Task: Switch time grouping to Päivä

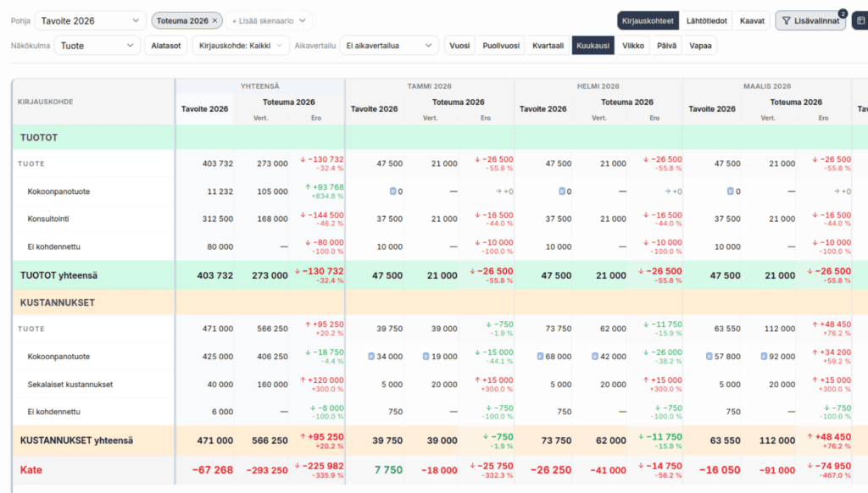Action: point(666,46)
